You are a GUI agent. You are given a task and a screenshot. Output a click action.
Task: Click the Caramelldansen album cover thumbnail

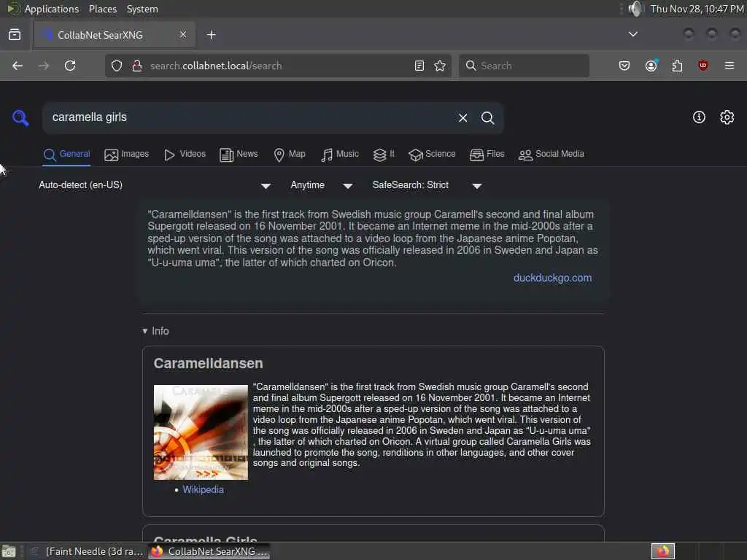201,432
